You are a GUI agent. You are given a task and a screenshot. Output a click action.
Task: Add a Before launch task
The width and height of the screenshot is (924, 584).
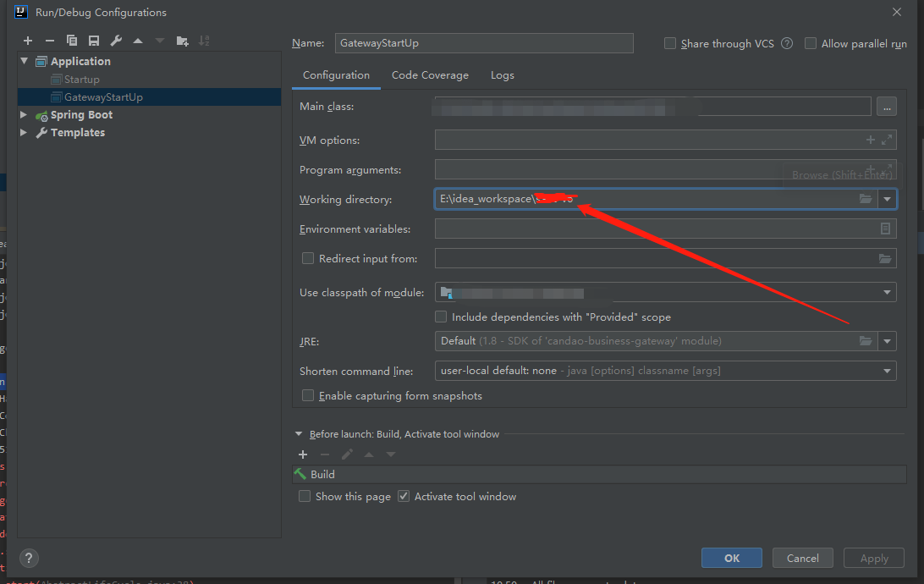303,454
